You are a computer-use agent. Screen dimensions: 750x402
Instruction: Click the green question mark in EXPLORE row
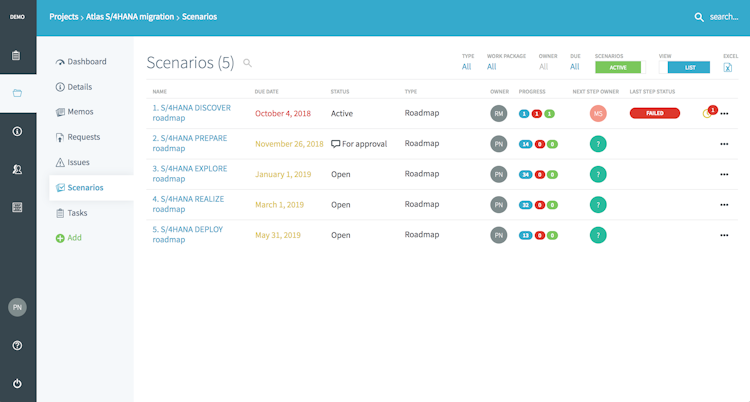click(x=598, y=174)
